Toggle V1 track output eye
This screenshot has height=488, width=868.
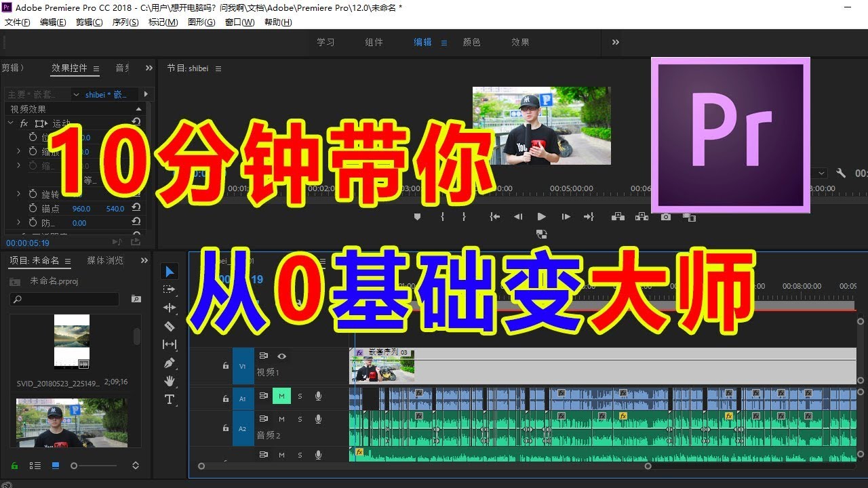pos(281,356)
